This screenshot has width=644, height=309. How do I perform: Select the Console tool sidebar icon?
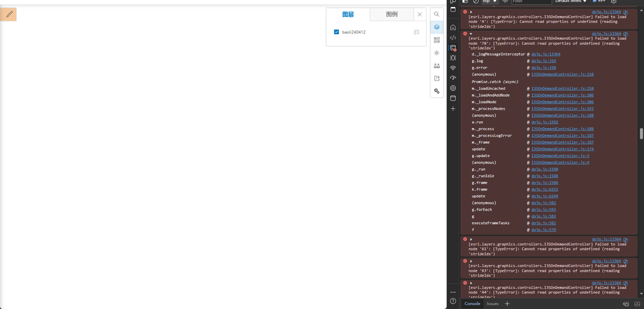(x=453, y=48)
